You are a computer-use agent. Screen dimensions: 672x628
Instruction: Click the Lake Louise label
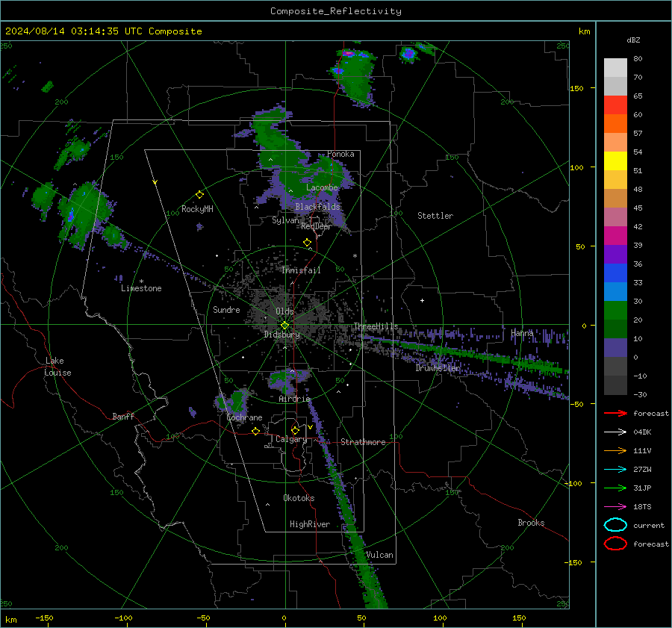(57, 367)
